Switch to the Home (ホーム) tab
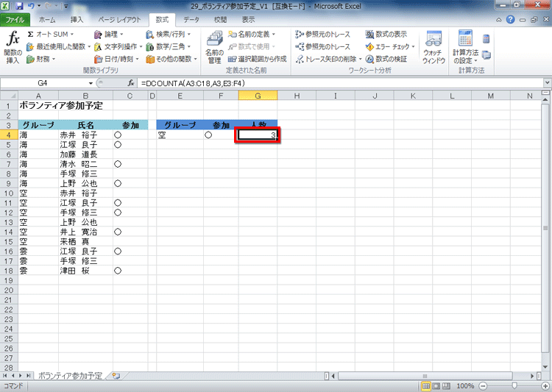Screen dimensions: 552x392 [47, 20]
